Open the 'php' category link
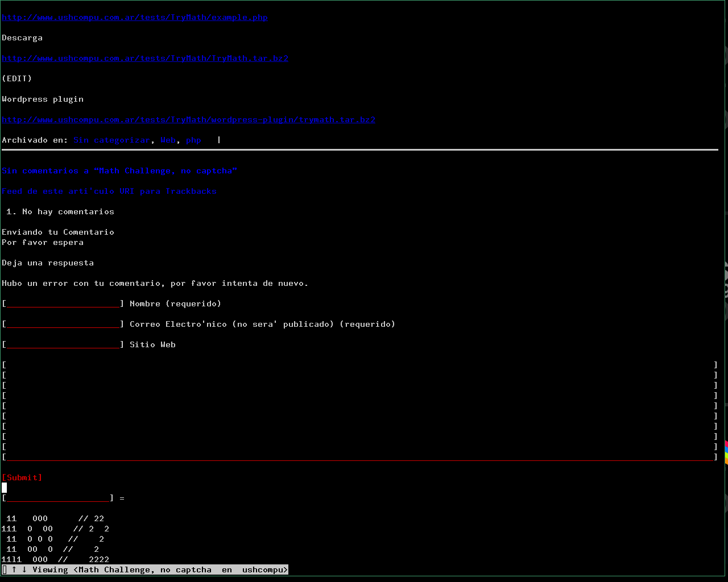The width and height of the screenshot is (728, 582). click(x=193, y=140)
